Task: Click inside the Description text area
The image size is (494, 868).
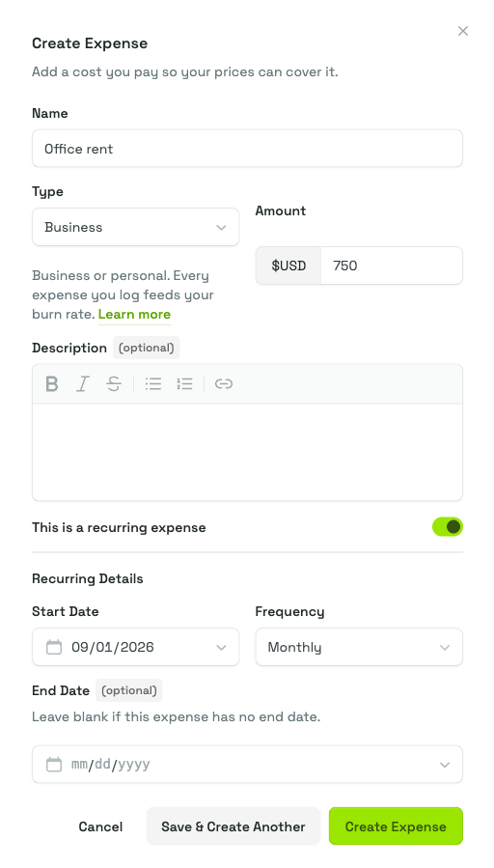Action: coord(247,452)
